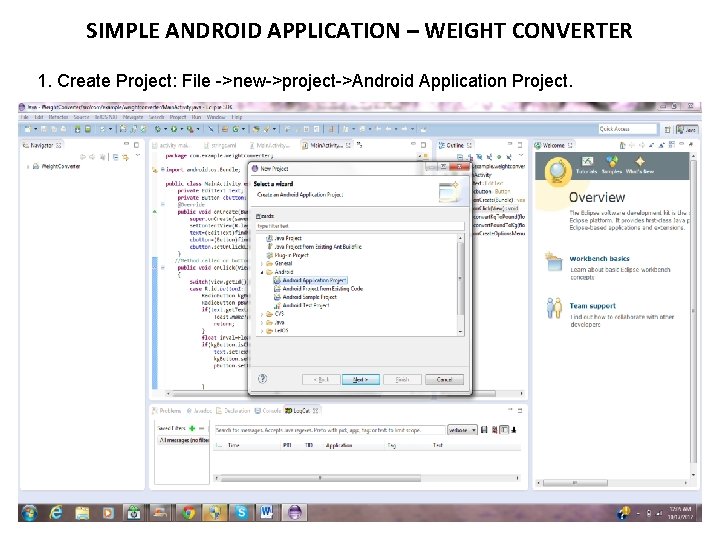The width and height of the screenshot is (720, 540).
Task: Click the Workbench basics folder icon
Action: click(x=554, y=261)
